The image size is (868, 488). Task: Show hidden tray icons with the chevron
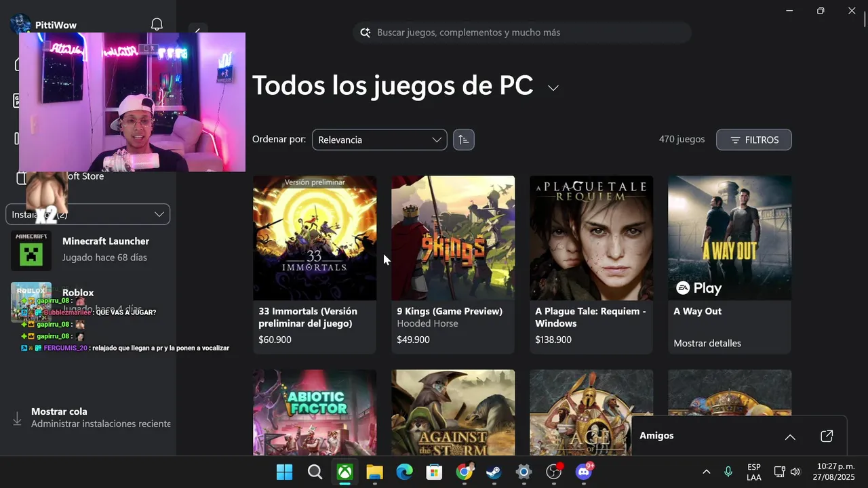coord(706,472)
